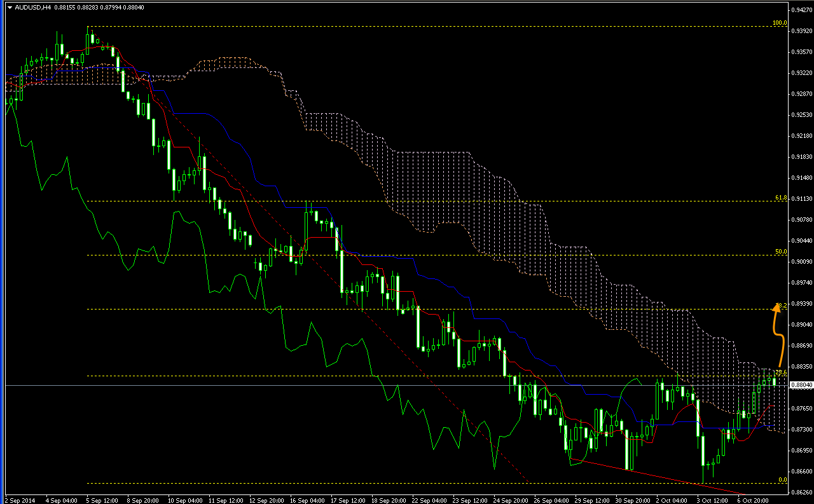Click the 6 Oct 20:00 time label

click(754, 500)
